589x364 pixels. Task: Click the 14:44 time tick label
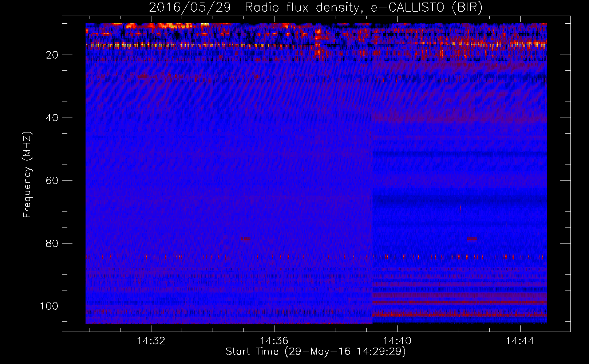pos(520,341)
